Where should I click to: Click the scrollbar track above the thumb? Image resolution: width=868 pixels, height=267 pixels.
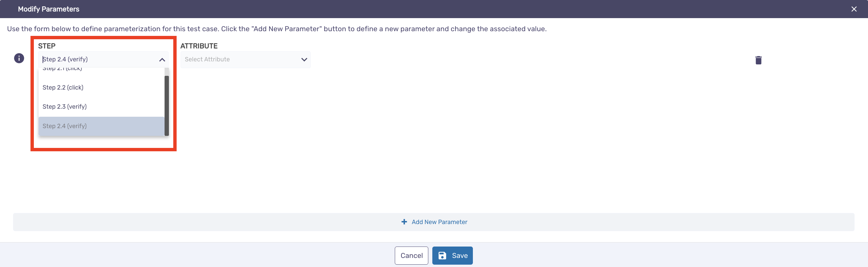[x=167, y=71]
